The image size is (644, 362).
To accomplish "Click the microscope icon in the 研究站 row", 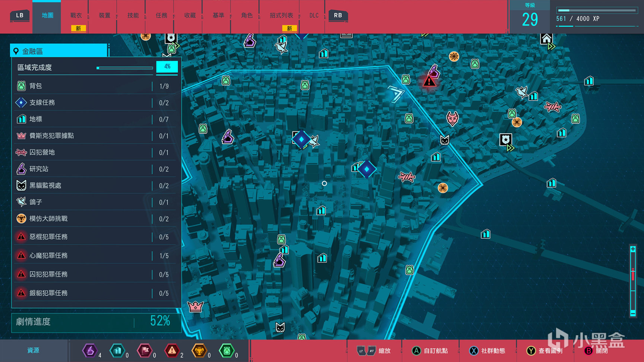I will (21, 169).
